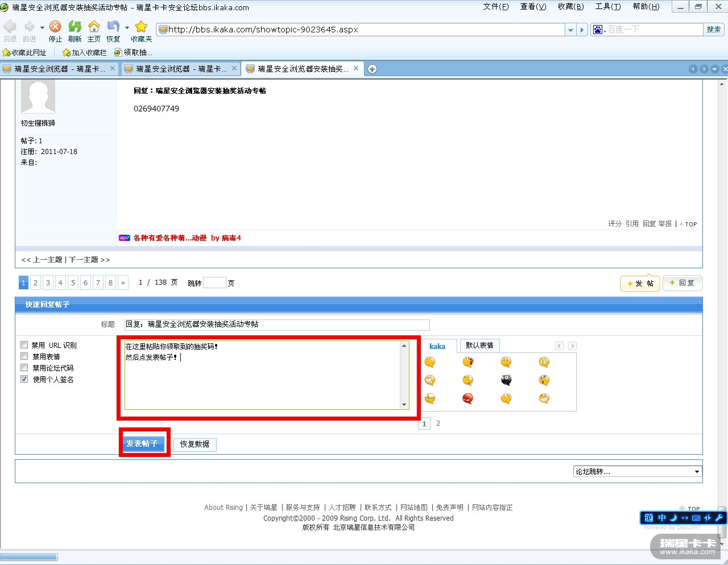Open the 查看(V) menu
The height and width of the screenshot is (565, 728).
pyautogui.click(x=533, y=7)
